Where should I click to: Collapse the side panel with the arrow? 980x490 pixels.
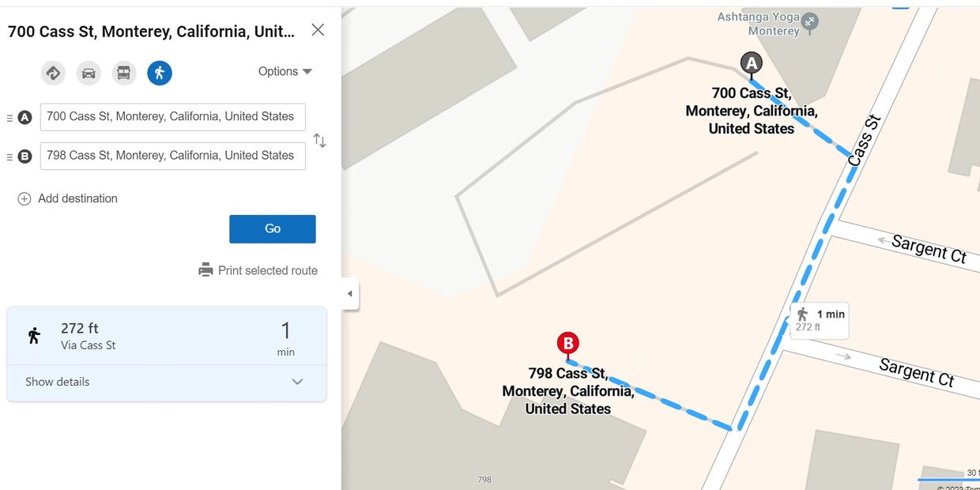coord(350,294)
